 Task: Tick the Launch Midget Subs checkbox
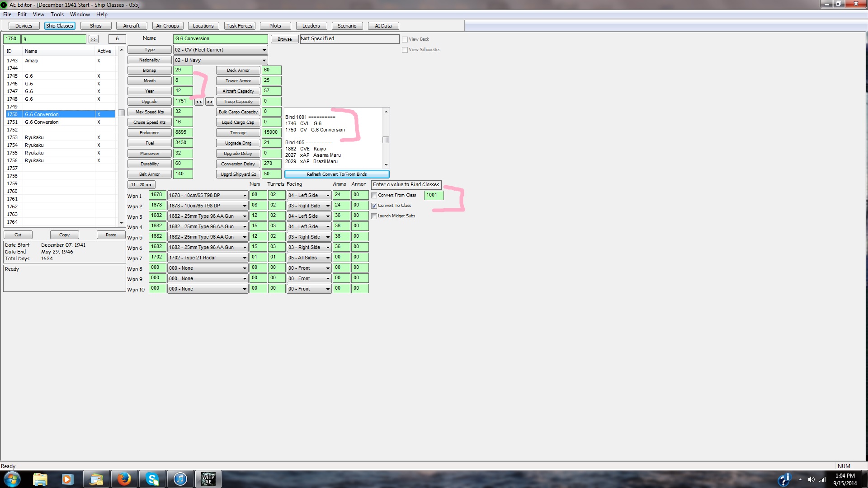374,216
